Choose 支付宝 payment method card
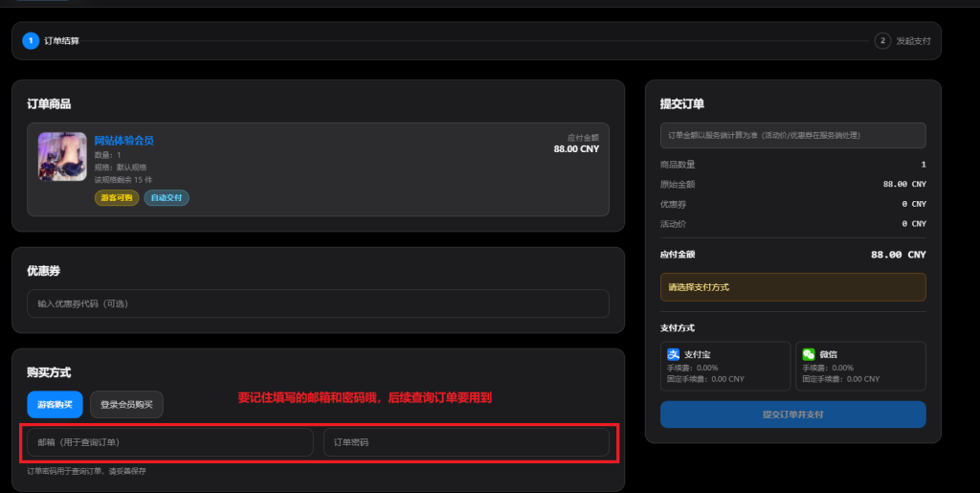 tap(725, 366)
